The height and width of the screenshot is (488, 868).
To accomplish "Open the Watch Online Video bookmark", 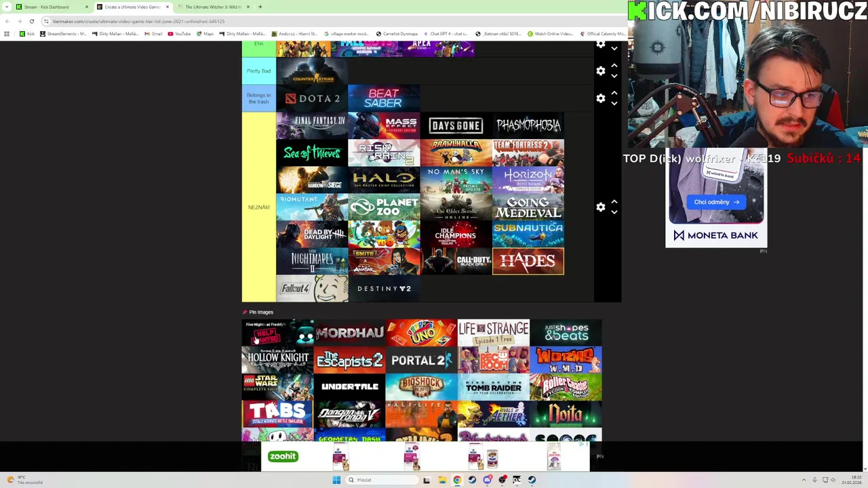I will tap(550, 33).
